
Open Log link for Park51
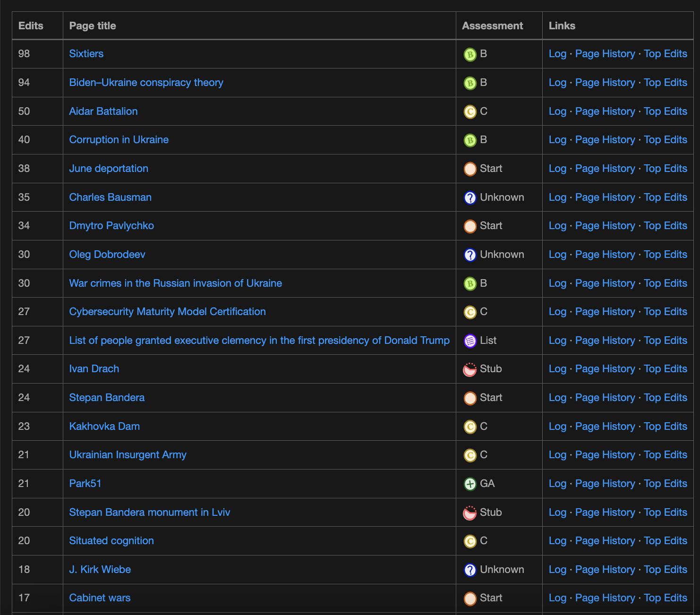pyautogui.click(x=557, y=484)
